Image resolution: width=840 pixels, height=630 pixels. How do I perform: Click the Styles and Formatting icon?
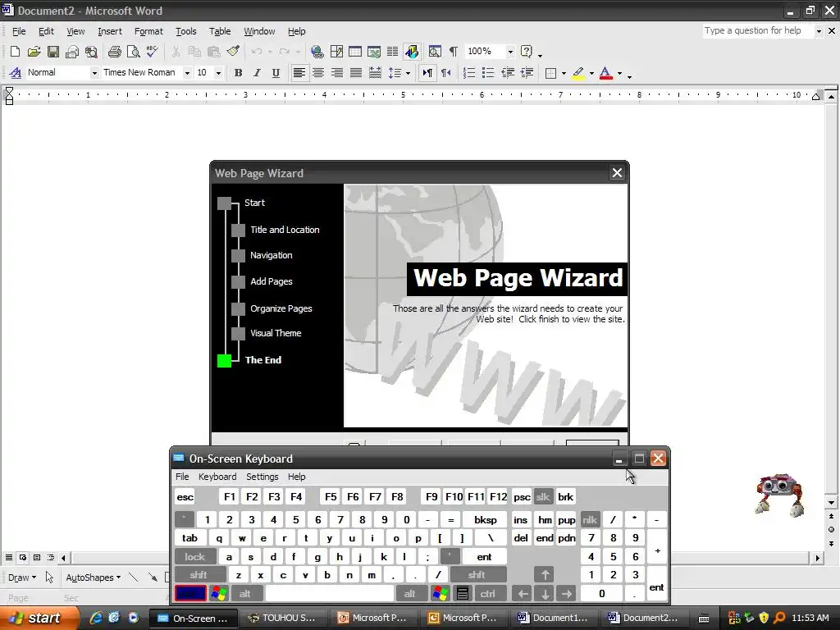click(15, 73)
